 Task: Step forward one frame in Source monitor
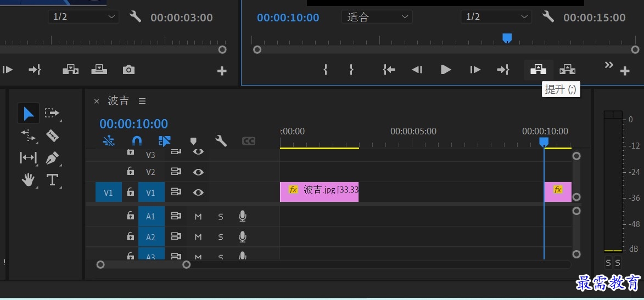(x=7, y=70)
